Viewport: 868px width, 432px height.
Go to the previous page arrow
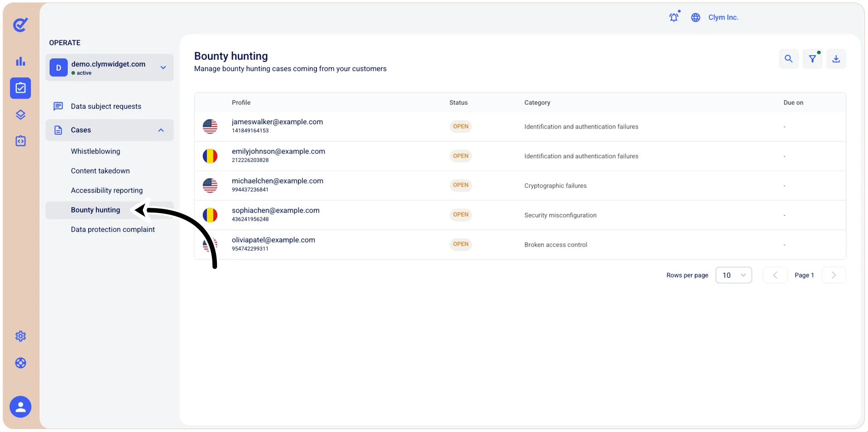(x=775, y=275)
